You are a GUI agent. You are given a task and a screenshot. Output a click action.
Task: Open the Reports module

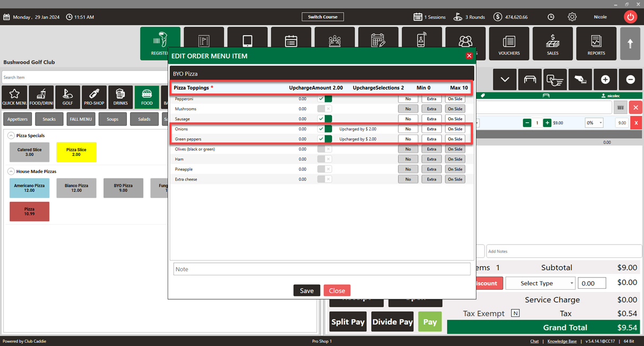point(596,44)
